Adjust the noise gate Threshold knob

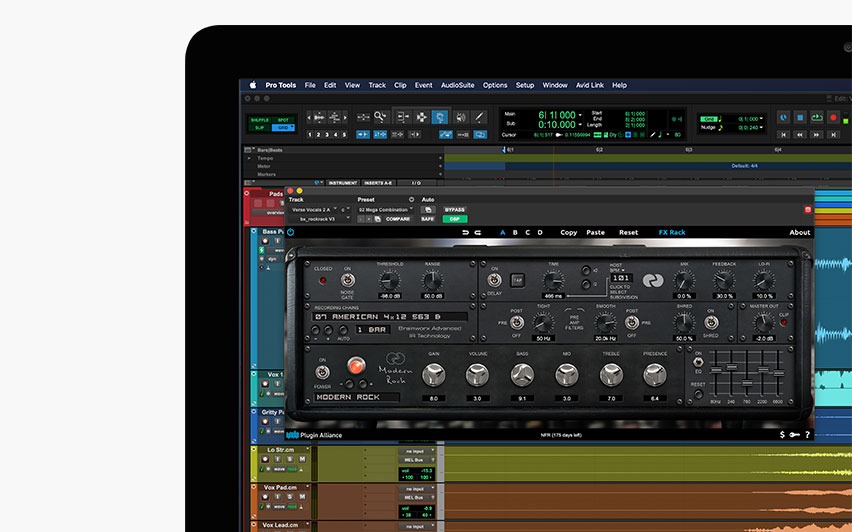click(x=390, y=281)
